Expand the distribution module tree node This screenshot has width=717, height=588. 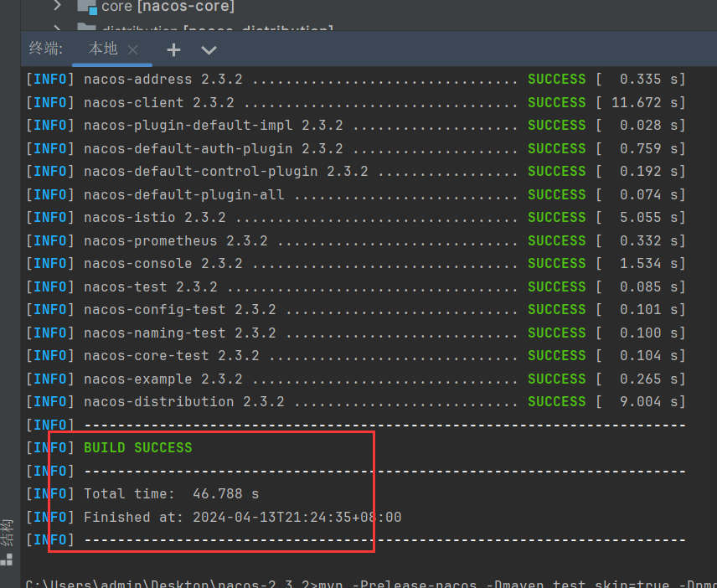coord(58,31)
